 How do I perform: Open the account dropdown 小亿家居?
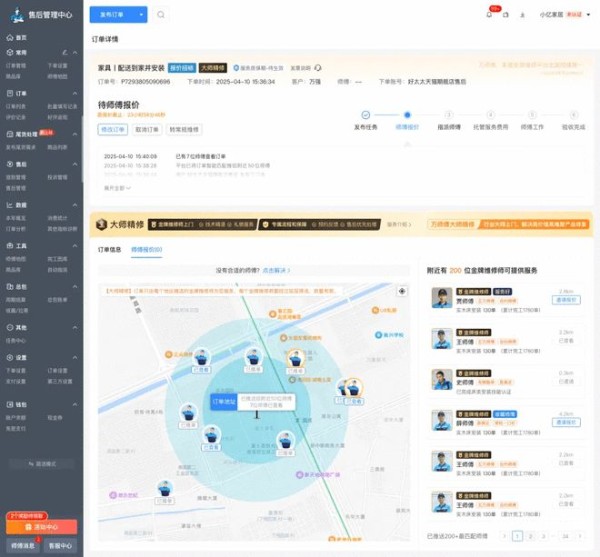[x=561, y=15]
